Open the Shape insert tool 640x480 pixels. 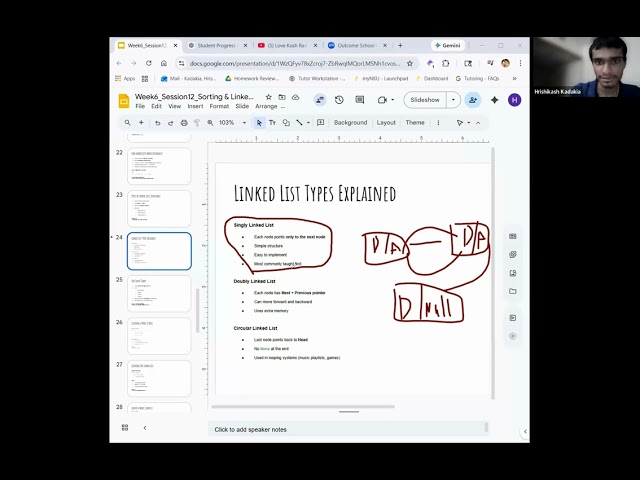tap(286, 123)
